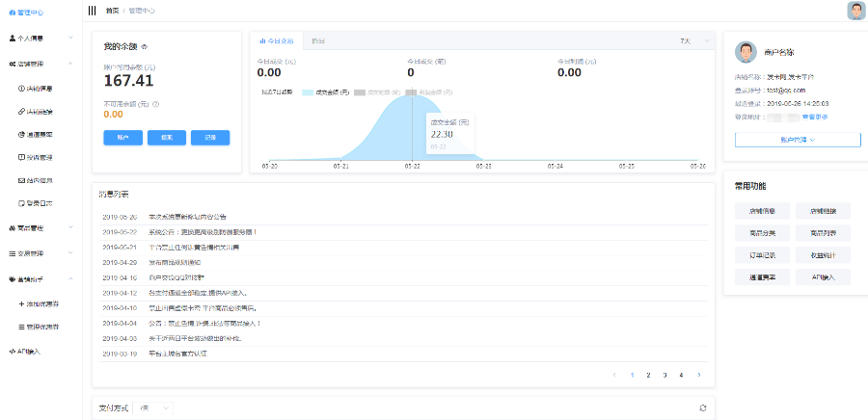Collapse the 营销助手 sidebar menu
The width and height of the screenshot is (868, 420).
[41, 279]
